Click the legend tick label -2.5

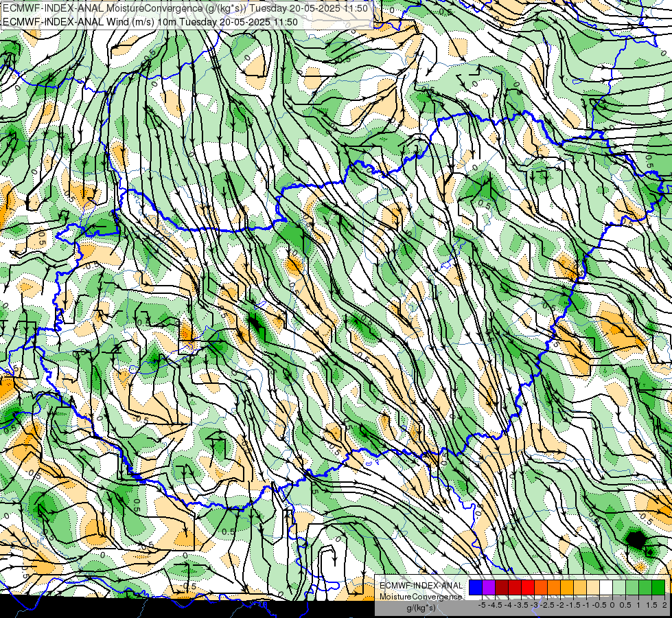point(548,605)
